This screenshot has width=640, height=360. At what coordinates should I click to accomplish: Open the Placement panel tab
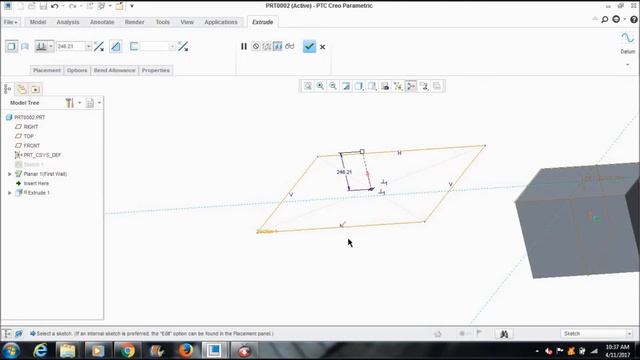pyautogui.click(x=47, y=70)
